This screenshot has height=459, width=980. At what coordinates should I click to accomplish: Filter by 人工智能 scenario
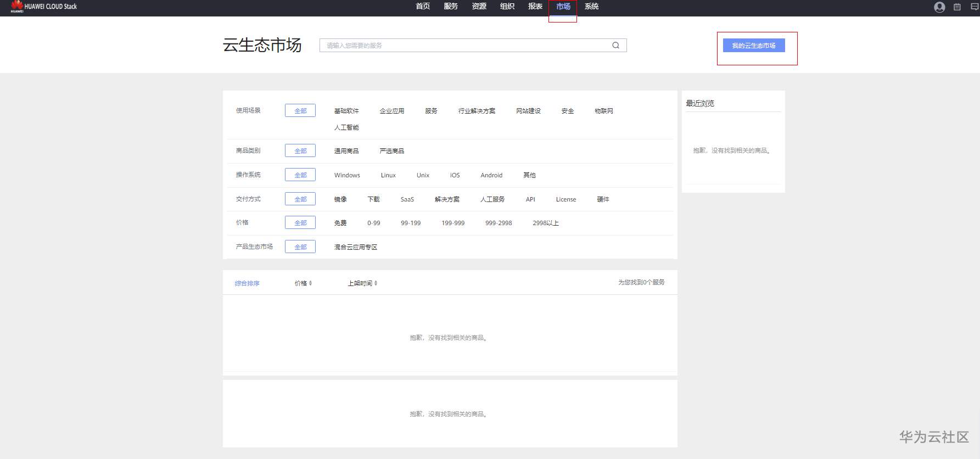[x=346, y=127]
